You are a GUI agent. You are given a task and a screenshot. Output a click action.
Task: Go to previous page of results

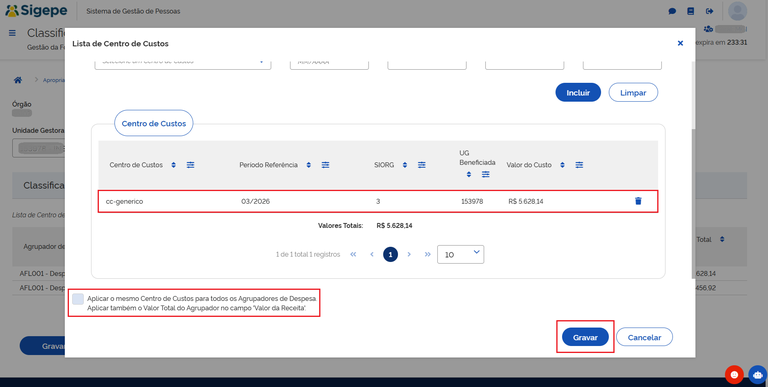[372, 254]
